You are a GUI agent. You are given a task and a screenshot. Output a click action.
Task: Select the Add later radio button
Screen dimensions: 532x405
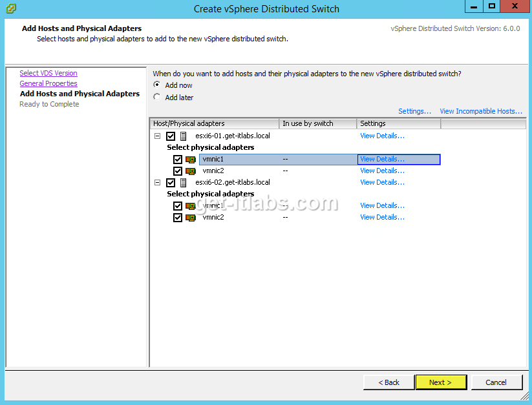[x=156, y=96]
